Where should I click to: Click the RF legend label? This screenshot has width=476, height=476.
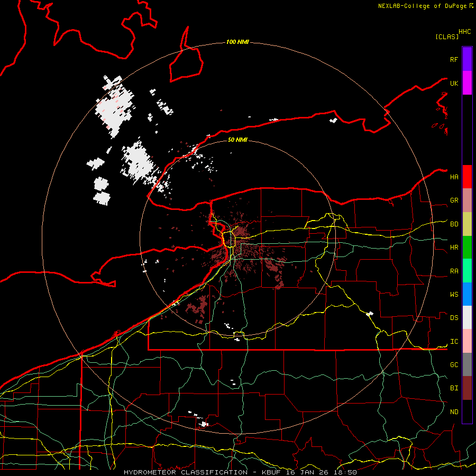[454, 59]
